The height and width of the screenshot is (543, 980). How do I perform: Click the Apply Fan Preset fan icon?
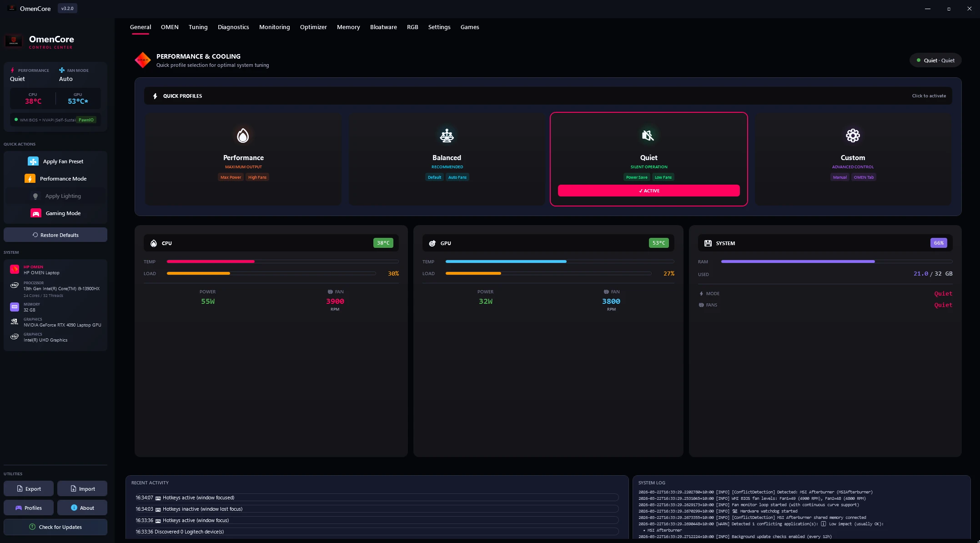point(33,161)
